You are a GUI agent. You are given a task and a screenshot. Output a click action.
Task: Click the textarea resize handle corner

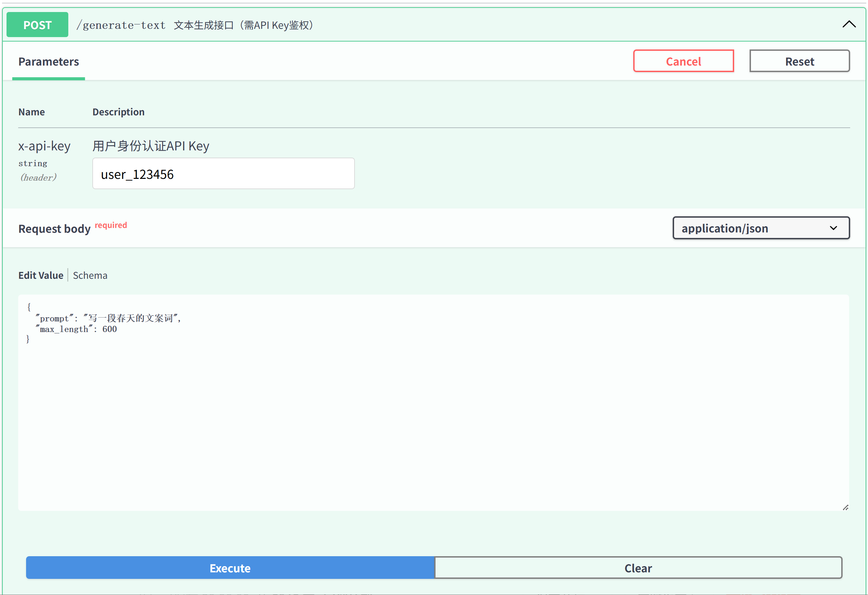point(846,507)
